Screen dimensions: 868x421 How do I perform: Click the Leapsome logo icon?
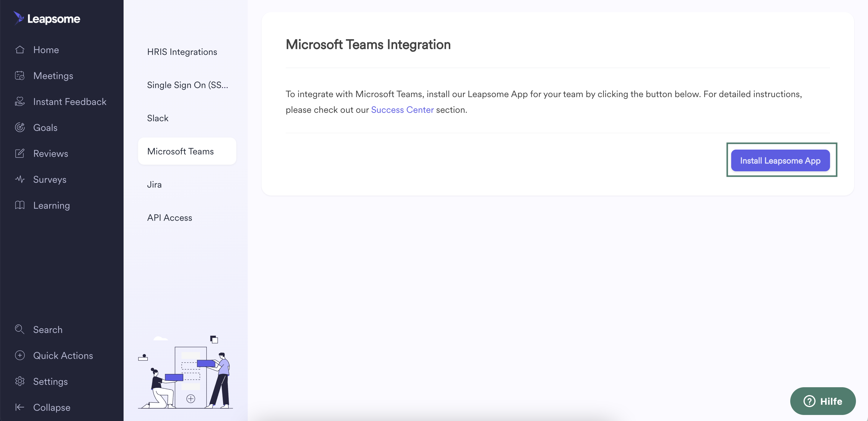pos(18,18)
